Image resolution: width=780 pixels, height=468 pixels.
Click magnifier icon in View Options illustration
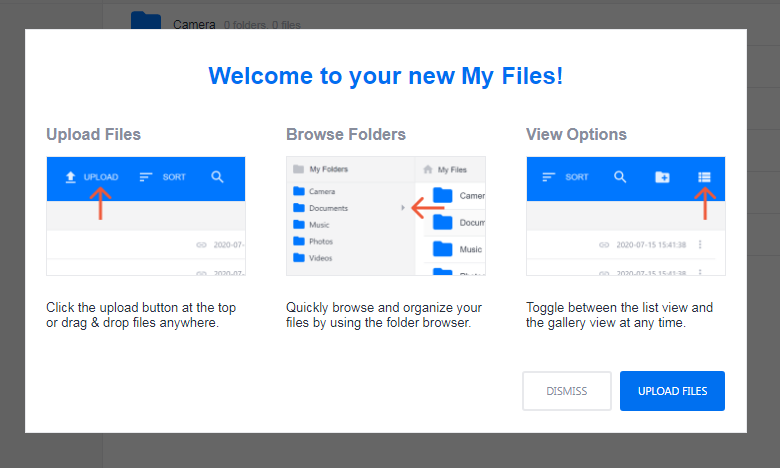(620, 177)
